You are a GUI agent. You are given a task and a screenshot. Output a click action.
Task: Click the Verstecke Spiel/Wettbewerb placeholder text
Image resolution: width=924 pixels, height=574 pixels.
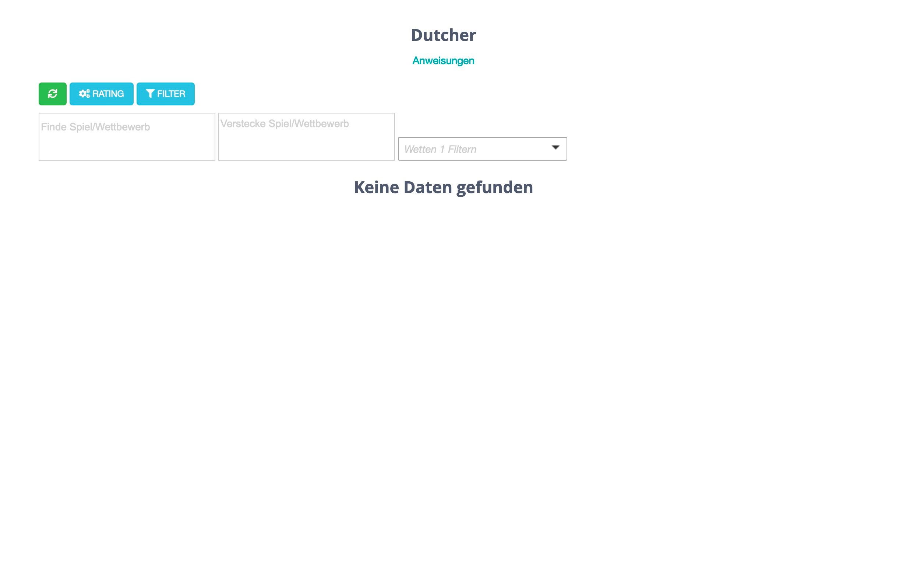pyautogui.click(x=284, y=124)
